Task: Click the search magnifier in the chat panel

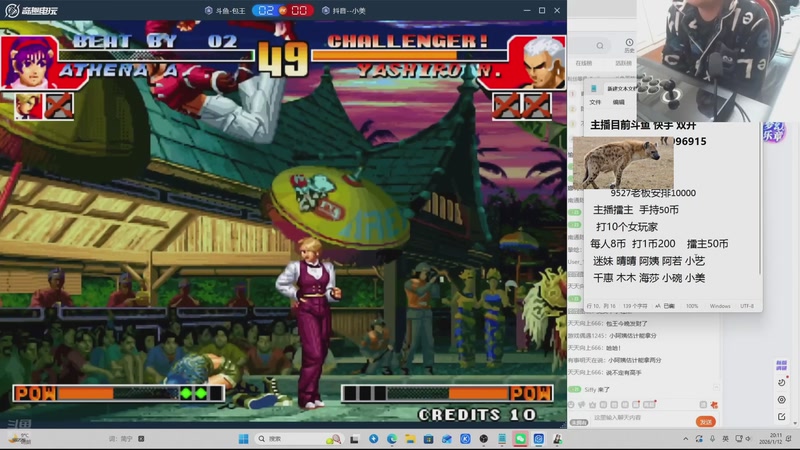Action: click(x=600, y=46)
